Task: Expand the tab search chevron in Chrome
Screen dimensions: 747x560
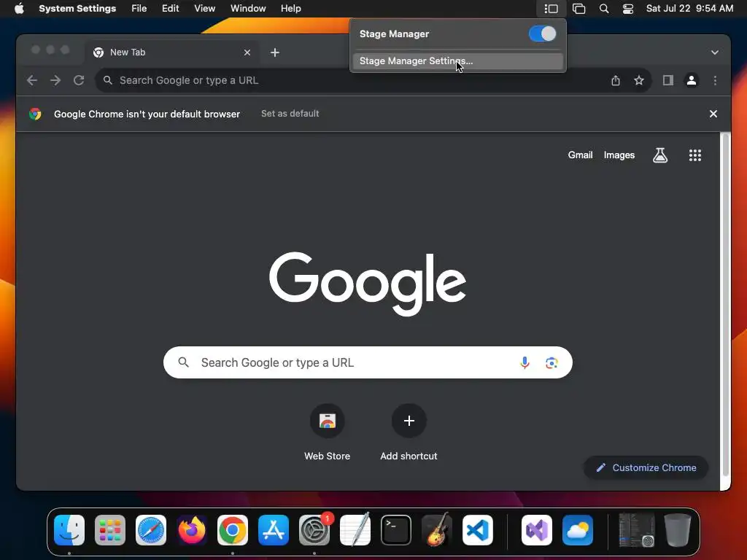Action: (715, 52)
